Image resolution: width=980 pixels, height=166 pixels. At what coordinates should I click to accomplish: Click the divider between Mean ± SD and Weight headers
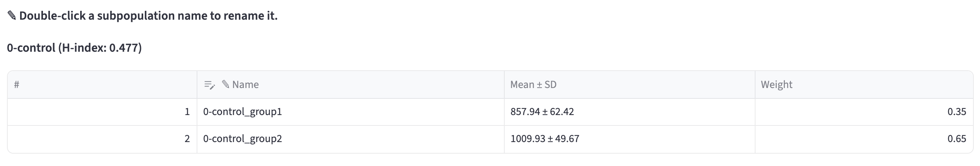(755, 85)
